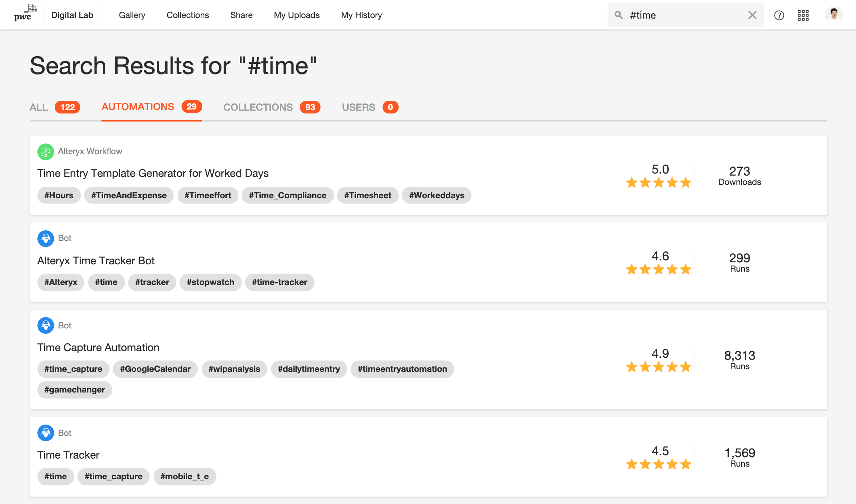Clear the #time search query

coord(752,15)
